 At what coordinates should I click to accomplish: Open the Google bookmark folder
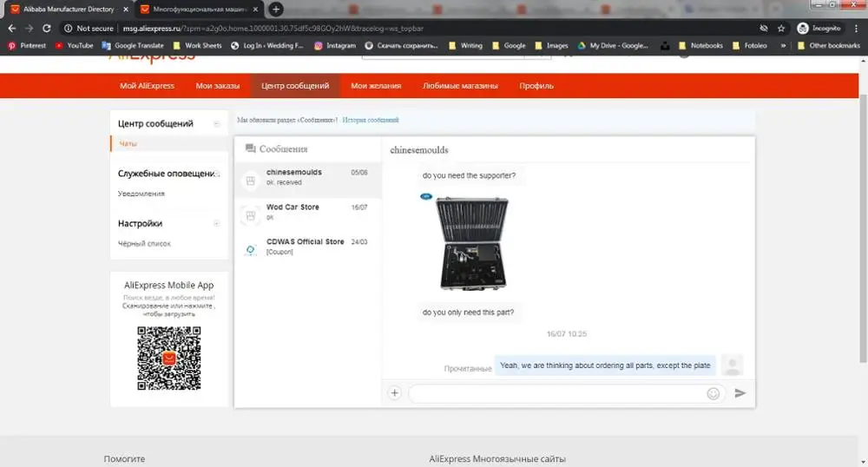point(509,45)
